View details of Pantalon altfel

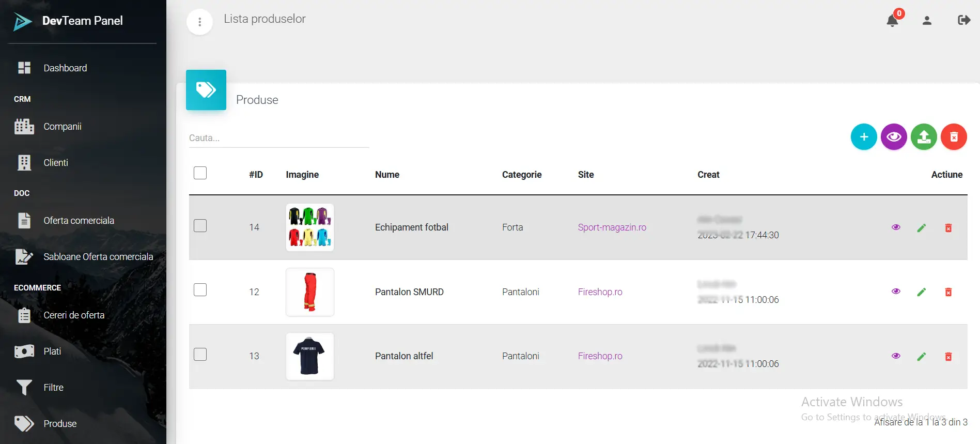click(896, 356)
